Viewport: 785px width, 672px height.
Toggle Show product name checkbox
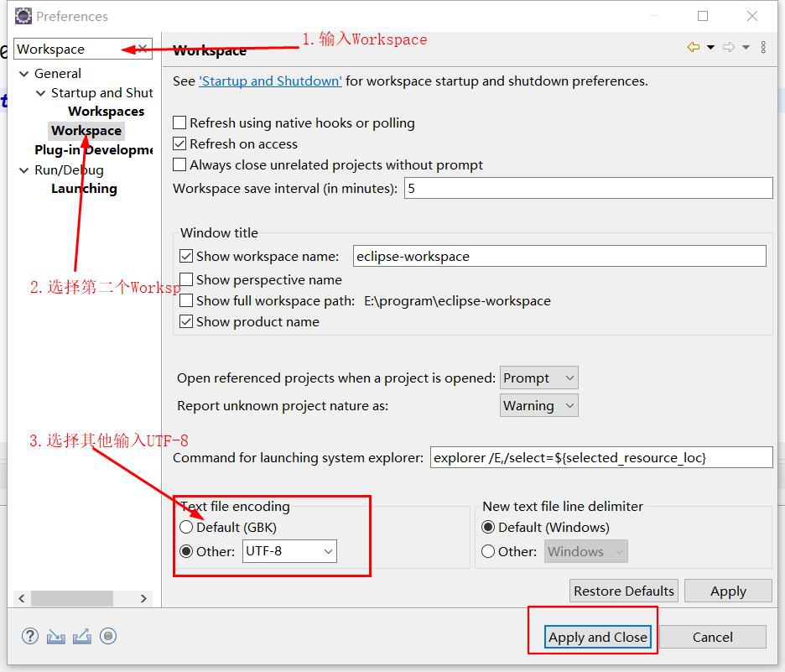click(x=185, y=321)
